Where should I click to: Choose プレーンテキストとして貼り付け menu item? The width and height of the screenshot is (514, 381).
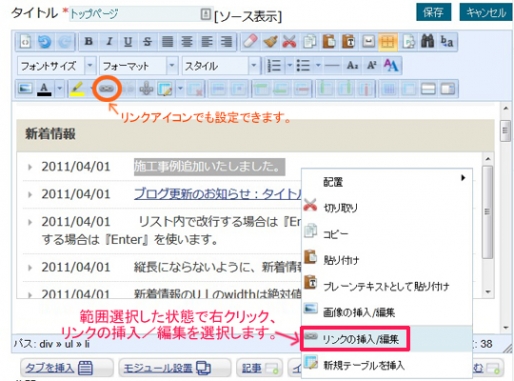pos(387,286)
